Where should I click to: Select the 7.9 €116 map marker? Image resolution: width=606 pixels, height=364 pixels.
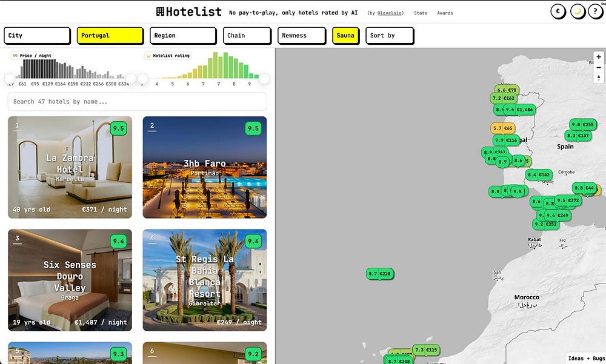(x=506, y=141)
